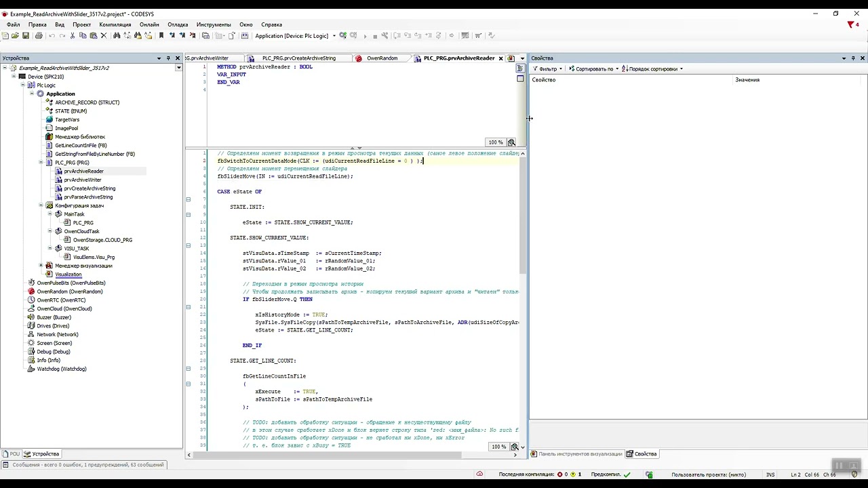Image resolution: width=868 pixels, height=488 pixels.
Task: Click the OwenRandom red icon in the tree
Action: 31,291
